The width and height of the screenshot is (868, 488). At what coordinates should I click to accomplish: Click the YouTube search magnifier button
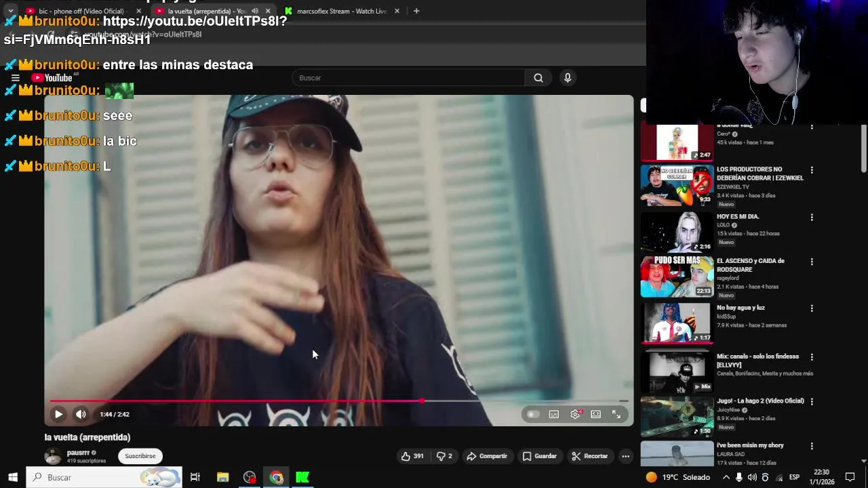point(538,78)
